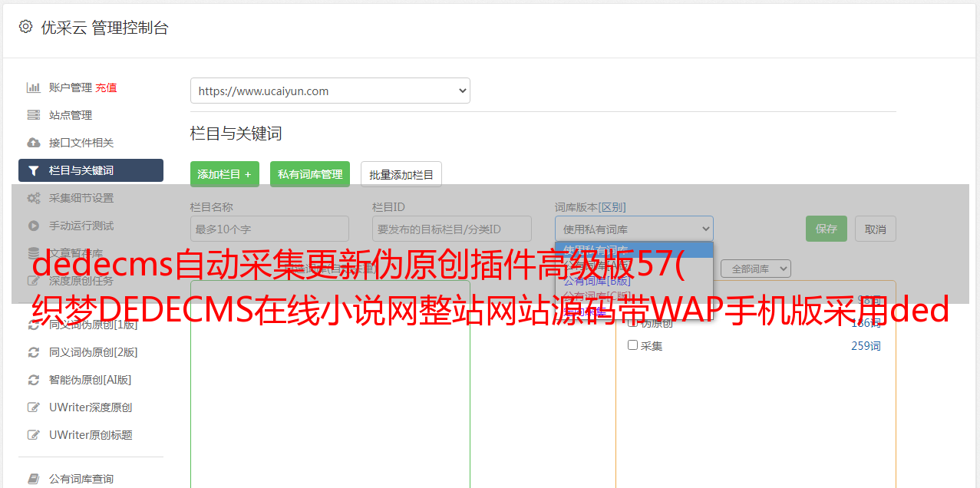
Task: Click the 智能伪原创[AI版] refresh icon
Action: (33, 380)
